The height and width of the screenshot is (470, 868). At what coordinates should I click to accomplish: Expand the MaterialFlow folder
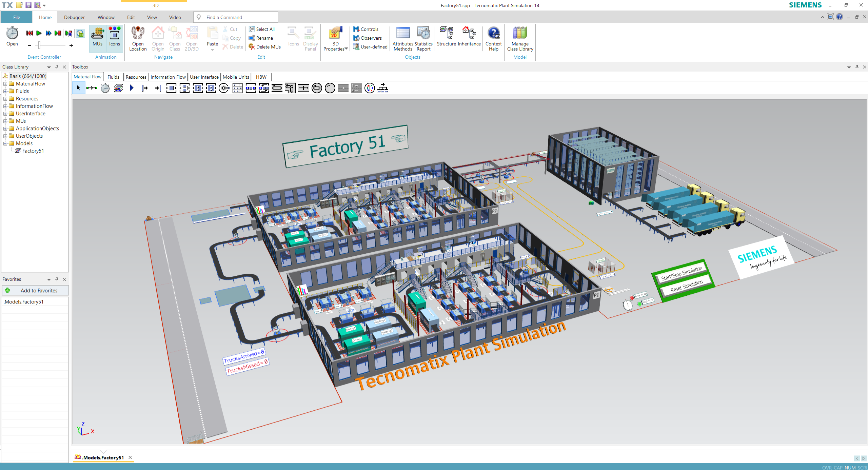coord(5,84)
